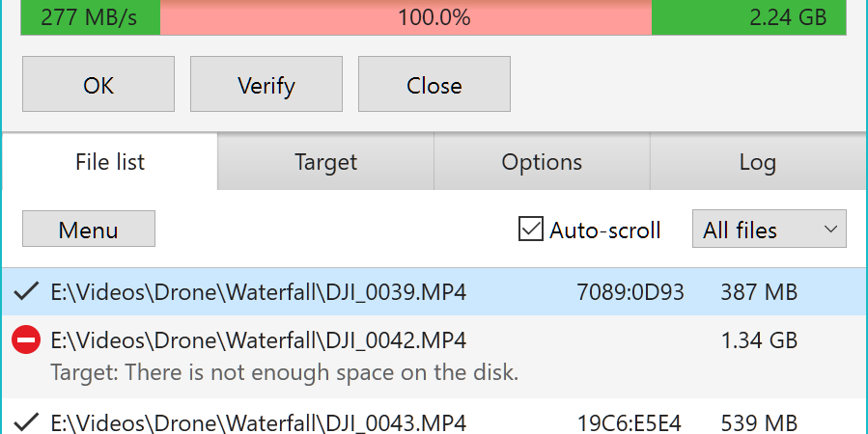
Task: Open the Menu button in file list
Action: (89, 229)
